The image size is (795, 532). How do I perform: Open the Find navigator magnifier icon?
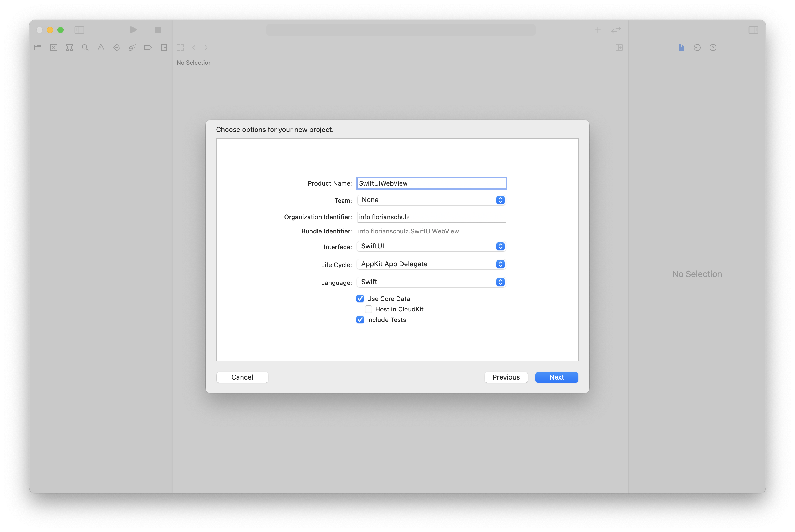click(85, 48)
